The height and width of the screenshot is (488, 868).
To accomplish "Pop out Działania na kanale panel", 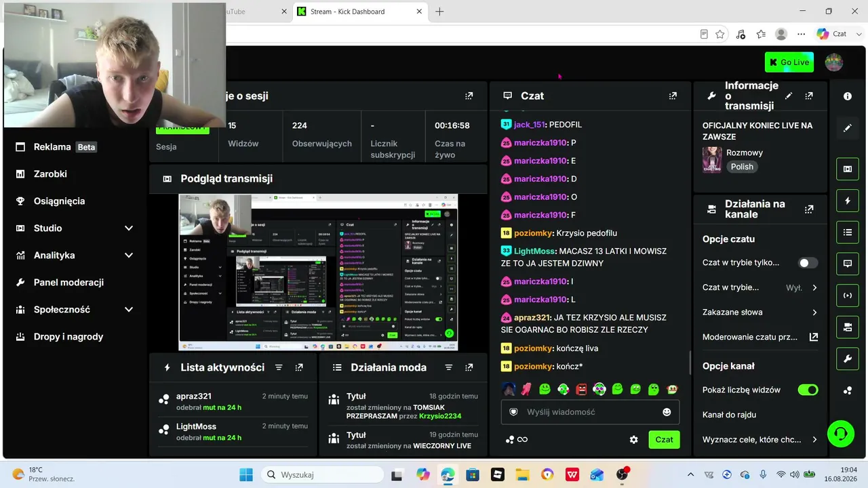I will 809,209.
